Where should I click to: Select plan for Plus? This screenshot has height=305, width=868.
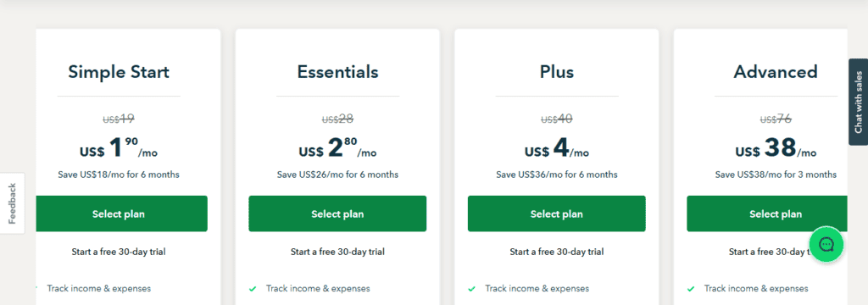[x=556, y=213]
